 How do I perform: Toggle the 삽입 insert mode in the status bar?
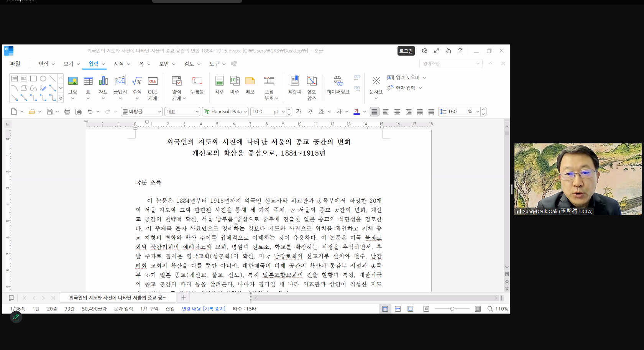(170, 309)
